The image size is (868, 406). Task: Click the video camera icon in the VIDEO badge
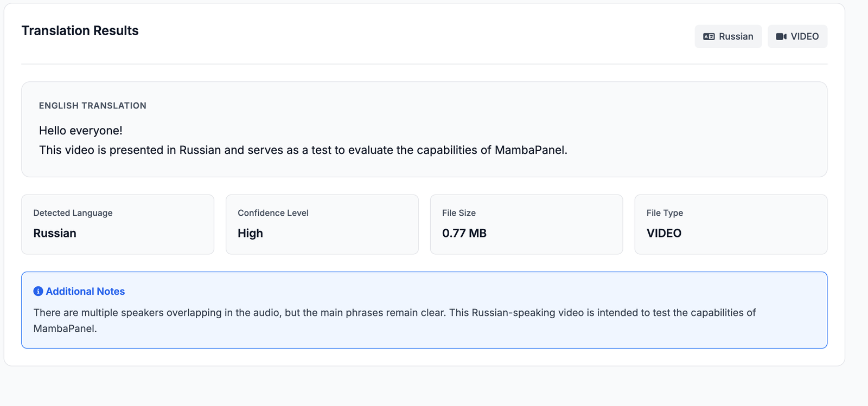pyautogui.click(x=781, y=36)
